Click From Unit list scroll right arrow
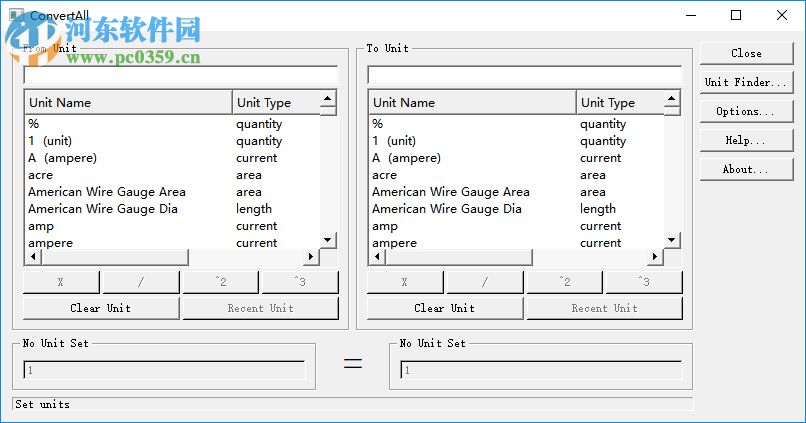806x423 pixels. pos(311,256)
